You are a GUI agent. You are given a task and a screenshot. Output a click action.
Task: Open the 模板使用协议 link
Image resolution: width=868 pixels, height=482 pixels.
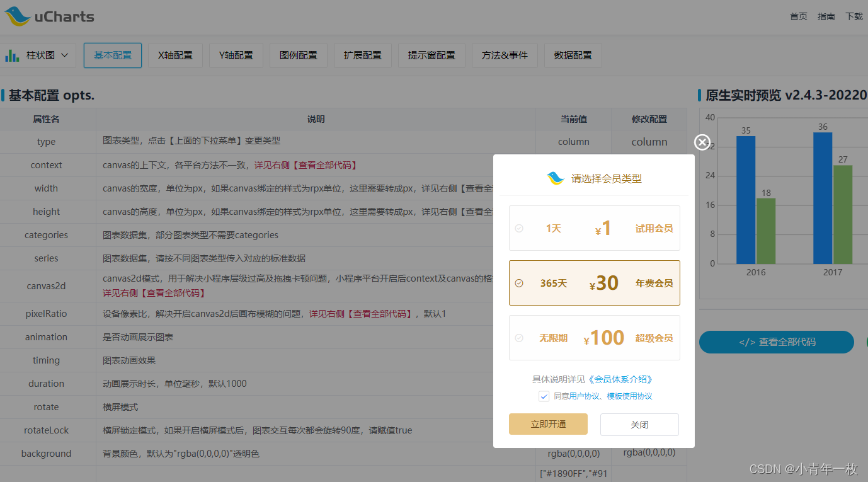tap(629, 396)
